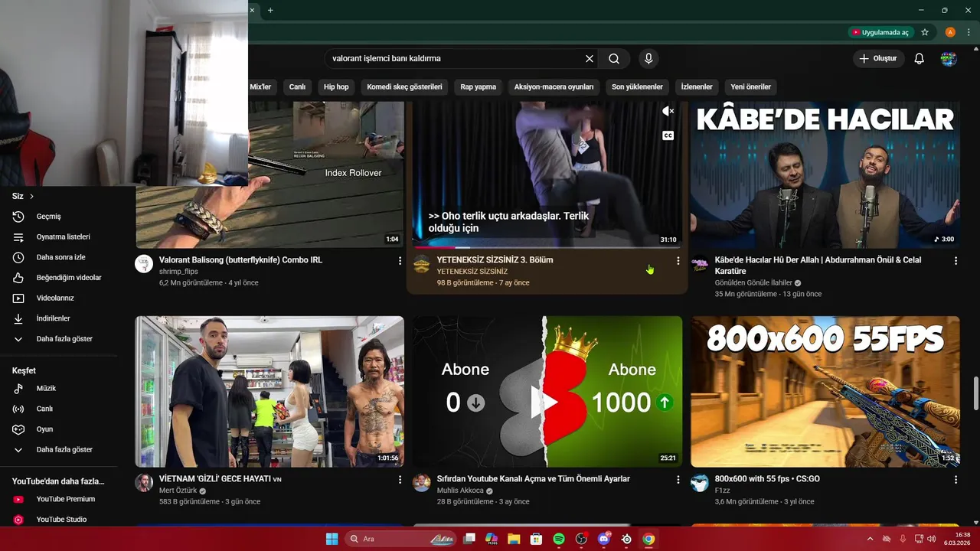Image resolution: width=980 pixels, height=551 pixels.
Task: Open the options menu for VİETNAM 'GİZLİ' GECE HAYATI
Action: coord(400,480)
